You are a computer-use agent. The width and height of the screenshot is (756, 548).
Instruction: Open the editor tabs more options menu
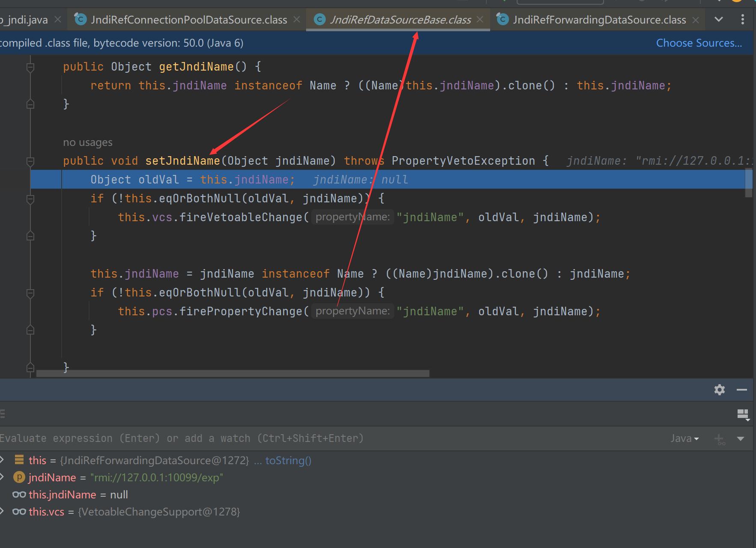pos(742,20)
